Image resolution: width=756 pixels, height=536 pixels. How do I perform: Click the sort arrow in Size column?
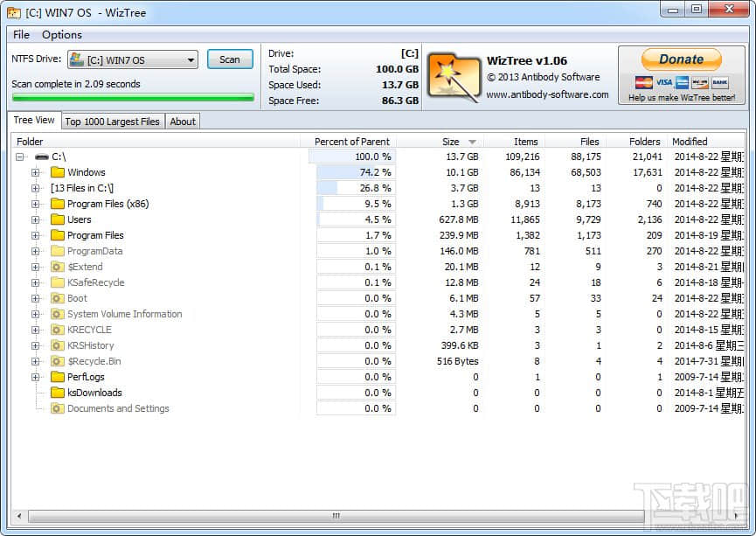472,142
